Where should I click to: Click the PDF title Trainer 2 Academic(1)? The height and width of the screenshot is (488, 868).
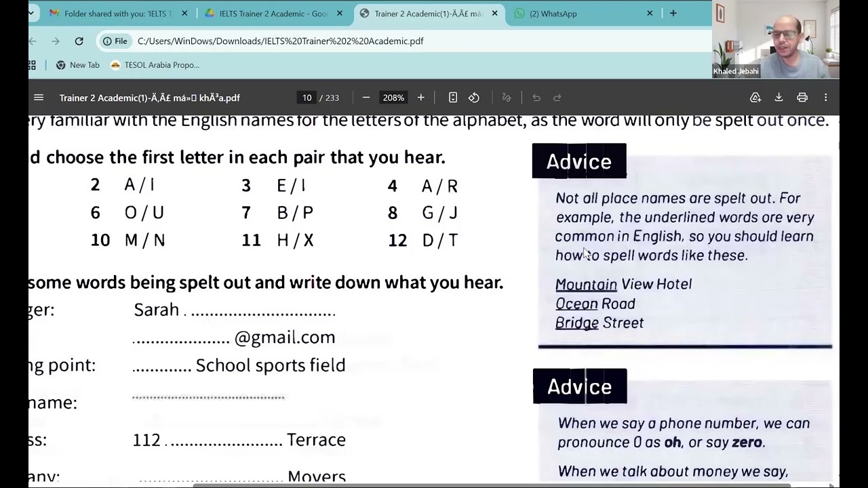coord(150,98)
